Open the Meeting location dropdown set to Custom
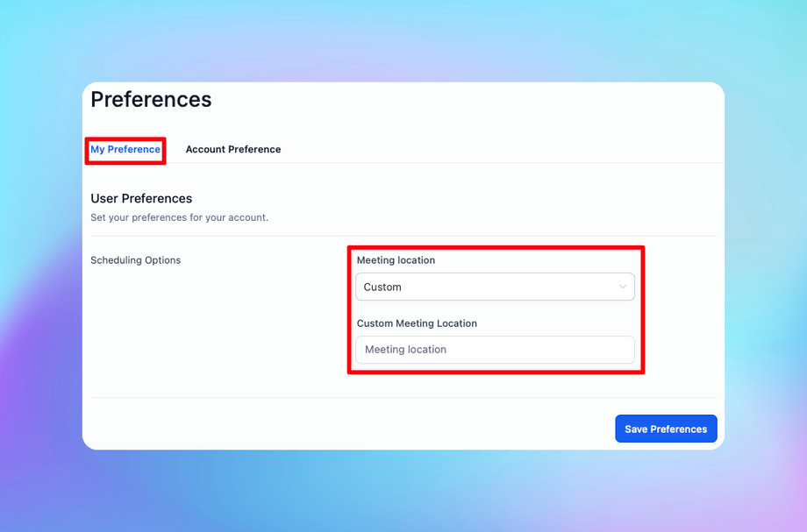The image size is (807, 532). (494, 287)
